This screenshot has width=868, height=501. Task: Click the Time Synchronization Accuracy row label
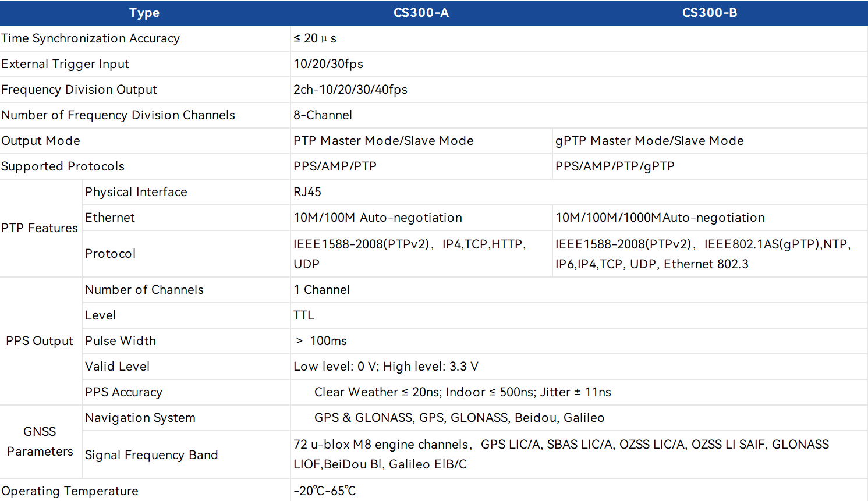[x=91, y=38]
